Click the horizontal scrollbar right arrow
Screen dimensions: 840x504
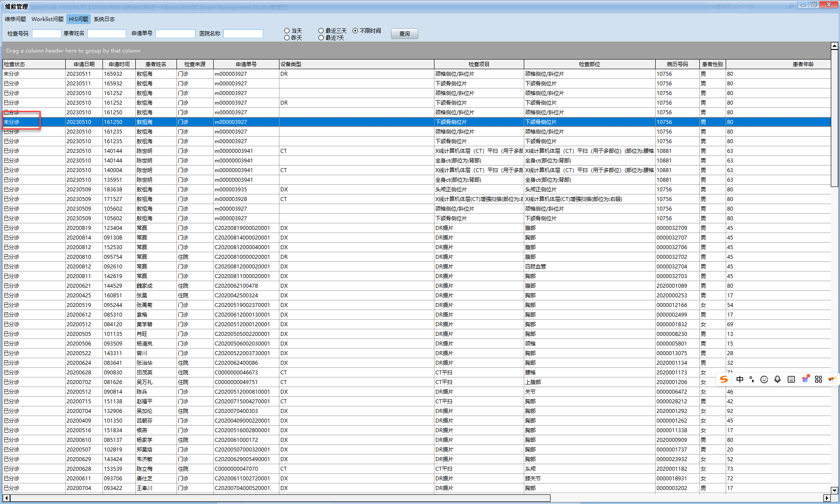coord(827,498)
